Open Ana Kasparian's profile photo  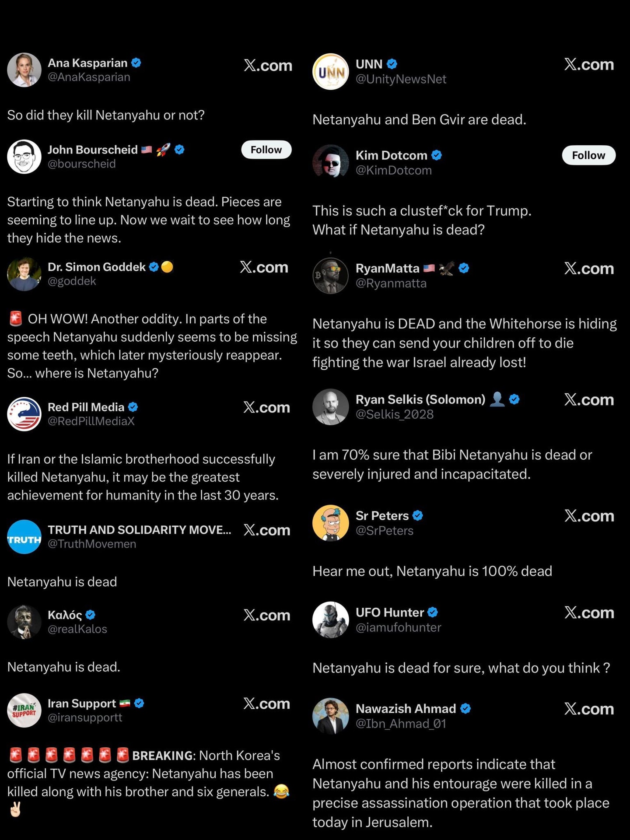(x=24, y=70)
